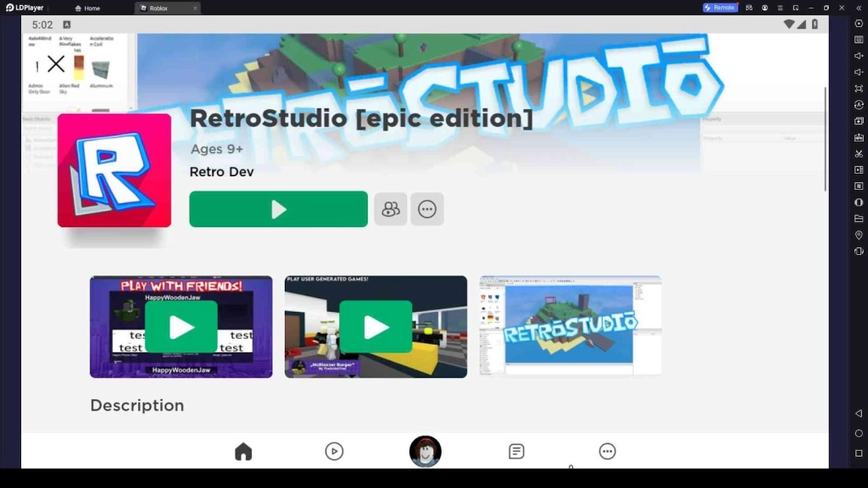Open the circular A operation recorder icon
The image size is (868, 488).
[x=859, y=104]
